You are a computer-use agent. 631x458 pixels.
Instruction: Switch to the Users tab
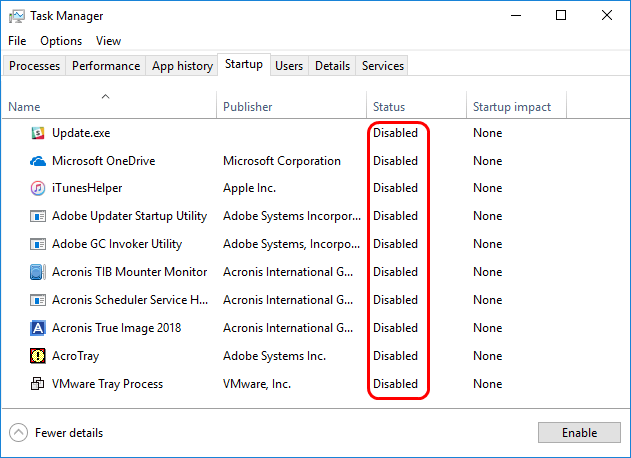click(289, 66)
